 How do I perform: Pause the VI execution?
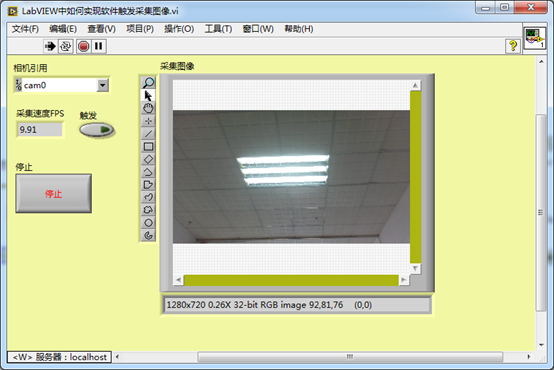99,46
